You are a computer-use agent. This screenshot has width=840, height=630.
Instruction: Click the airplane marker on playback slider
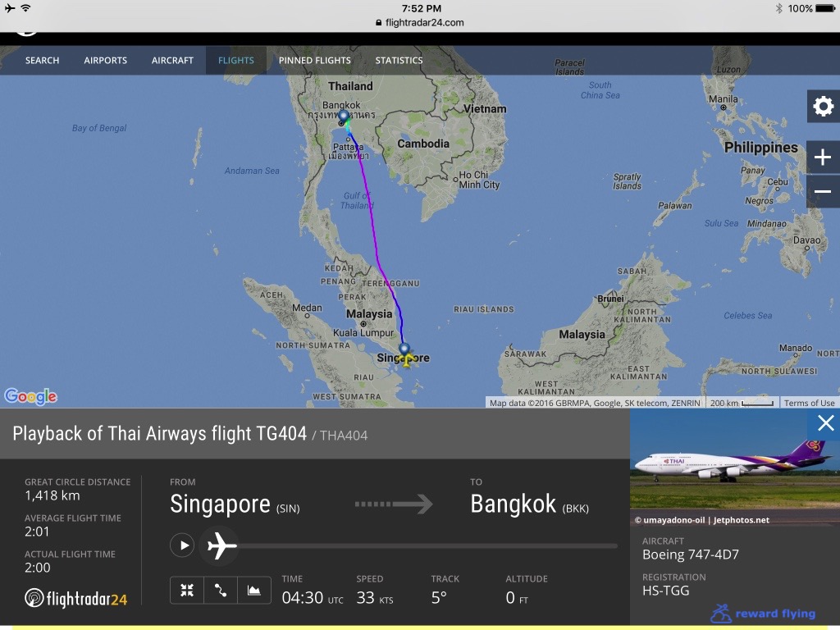tap(221, 546)
